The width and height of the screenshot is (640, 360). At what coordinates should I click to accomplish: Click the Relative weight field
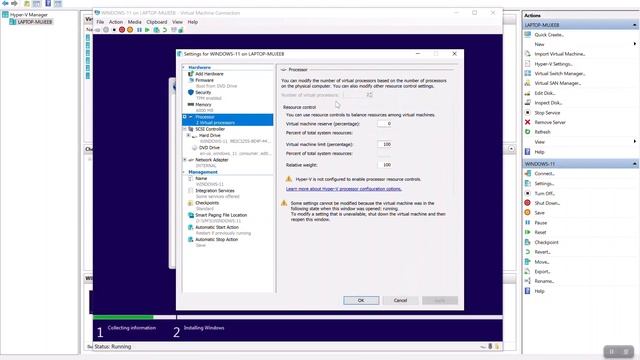[384, 165]
